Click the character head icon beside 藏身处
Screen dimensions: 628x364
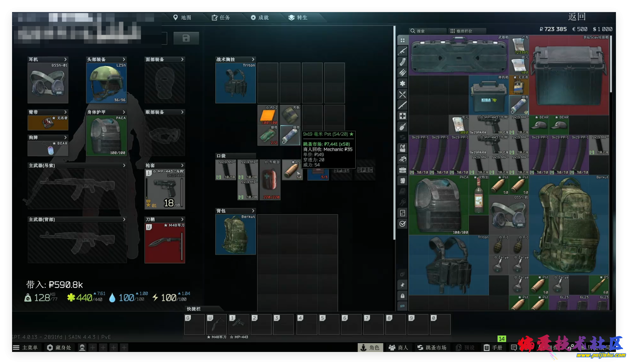pos(82,348)
